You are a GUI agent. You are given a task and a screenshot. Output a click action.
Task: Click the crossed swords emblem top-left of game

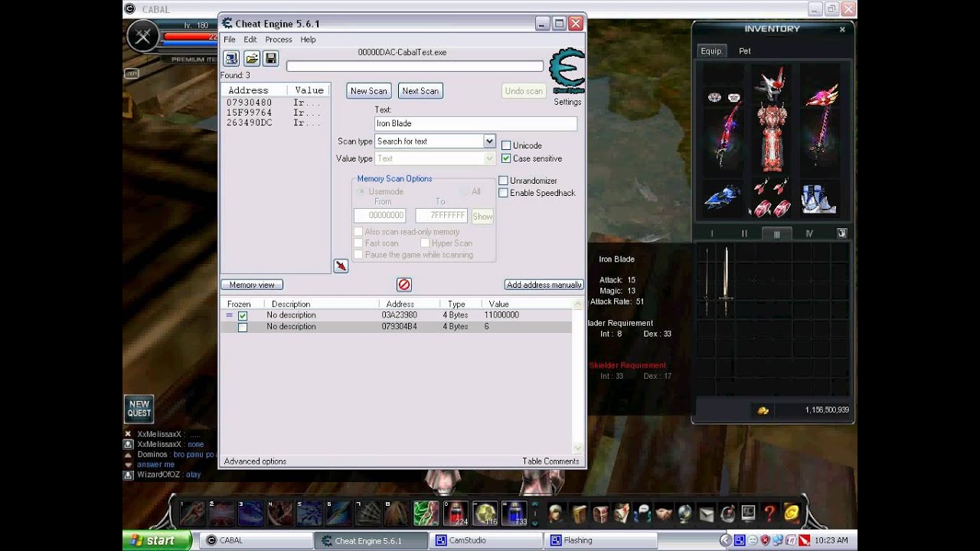click(x=142, y=36)
